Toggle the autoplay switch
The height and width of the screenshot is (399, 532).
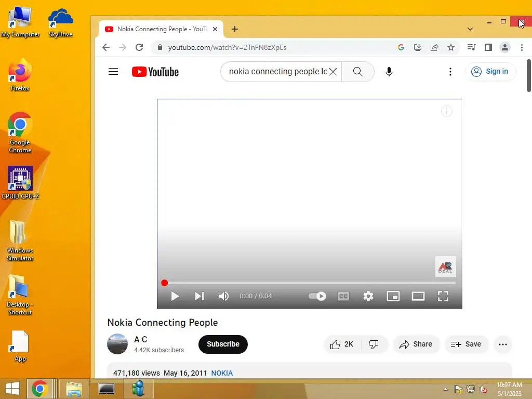tap(317, 296)
